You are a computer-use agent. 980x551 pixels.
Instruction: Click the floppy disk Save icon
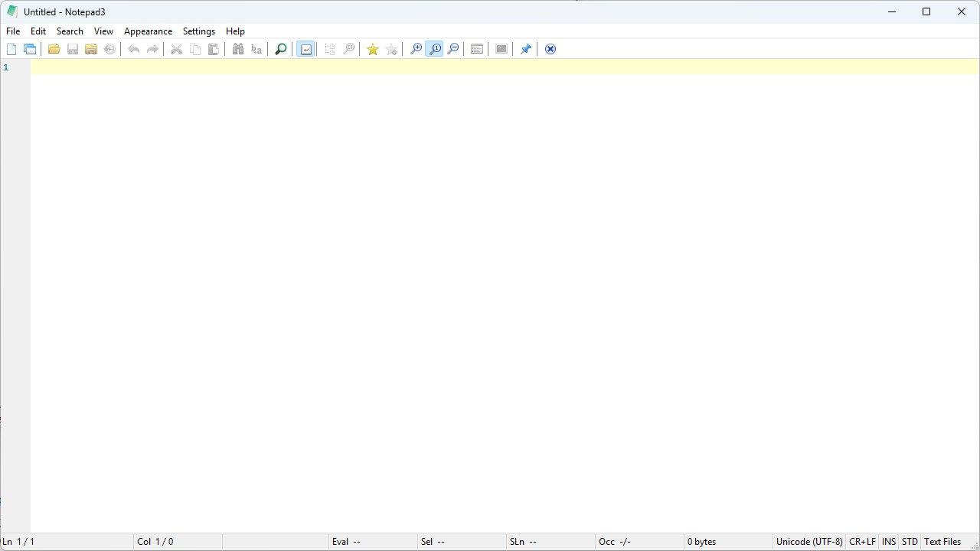click(x=73, y=49)
